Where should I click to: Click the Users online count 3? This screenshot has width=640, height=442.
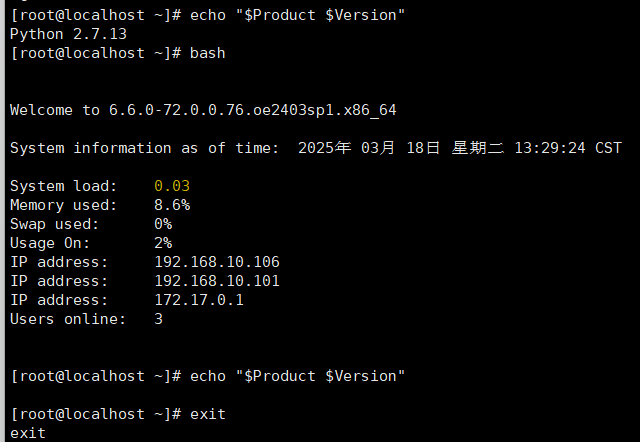158,319
